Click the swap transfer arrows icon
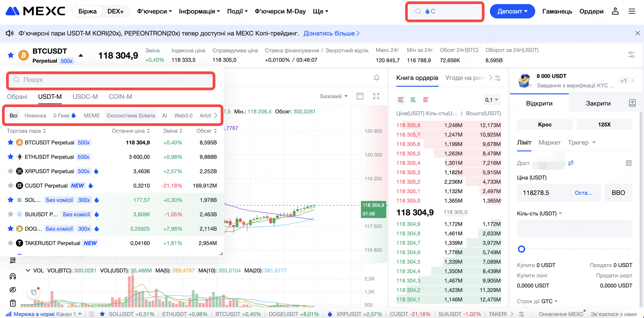Screen dimensions: 644x318 (571, 163)
